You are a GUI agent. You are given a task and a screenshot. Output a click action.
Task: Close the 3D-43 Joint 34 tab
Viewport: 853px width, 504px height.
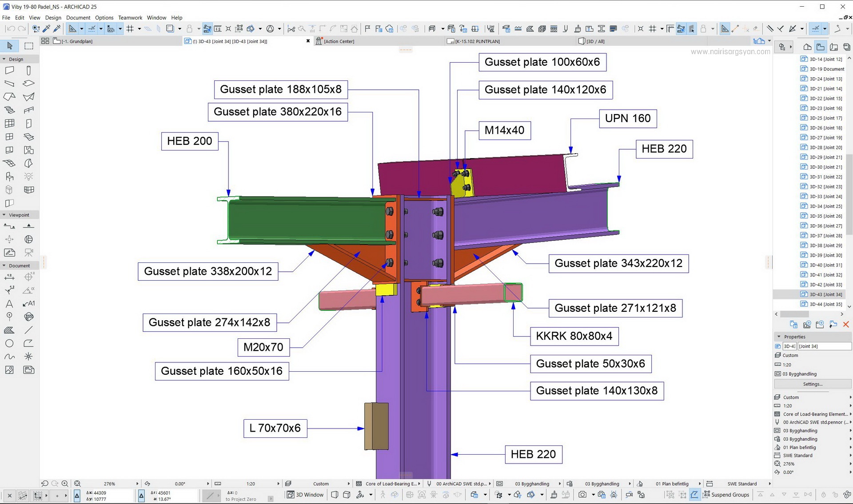click(308, 41)
